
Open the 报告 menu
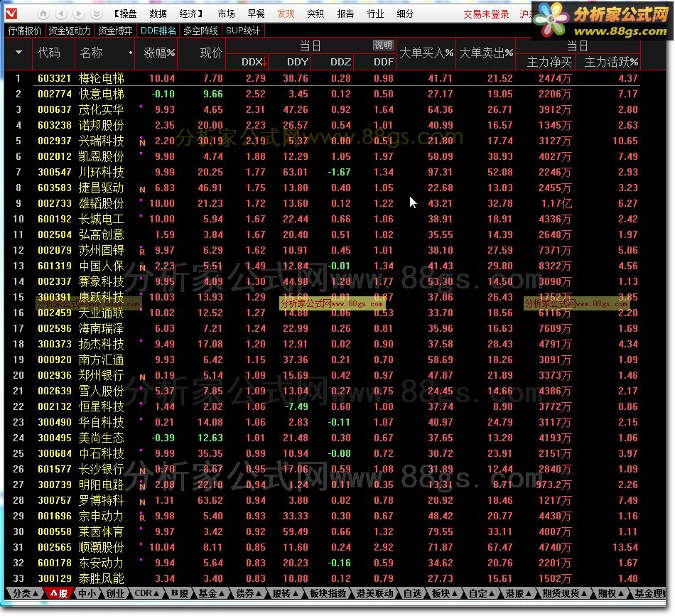(346, 13)
